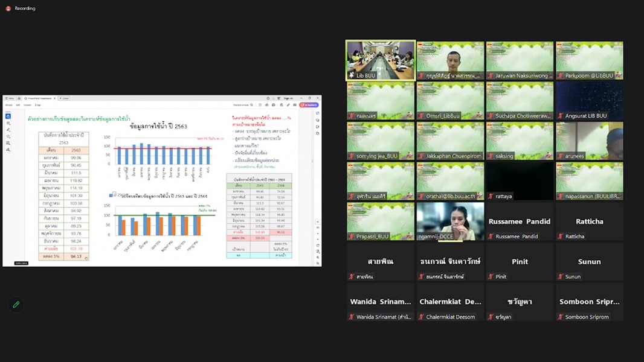Image resolution: width=644 pixels, height=362 pixels.
Task: Click the Create new tab button
Action: tap(64, 98)
